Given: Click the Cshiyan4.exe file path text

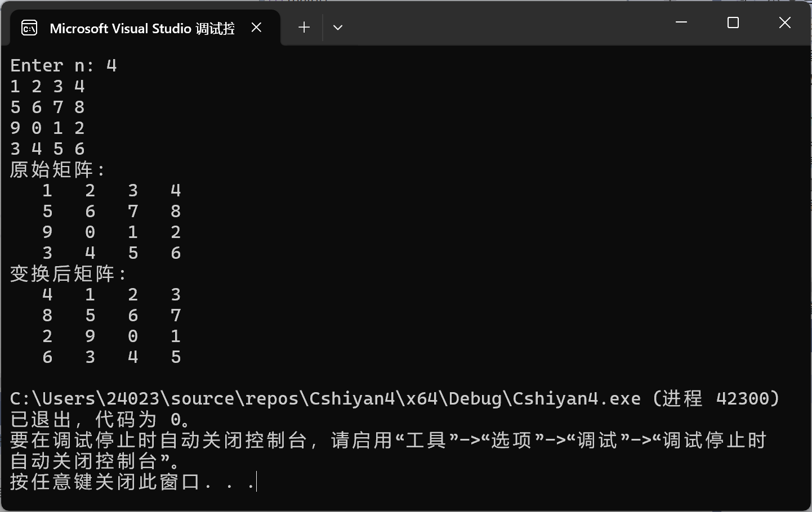Looking at the screenshot, I should pyautogui.click(x=325, y=398).
